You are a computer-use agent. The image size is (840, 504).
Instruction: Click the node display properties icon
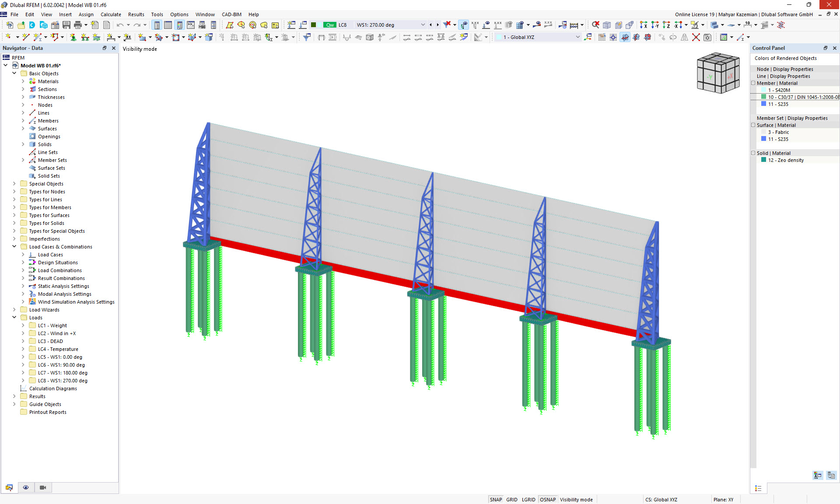[x=785, y=68]
